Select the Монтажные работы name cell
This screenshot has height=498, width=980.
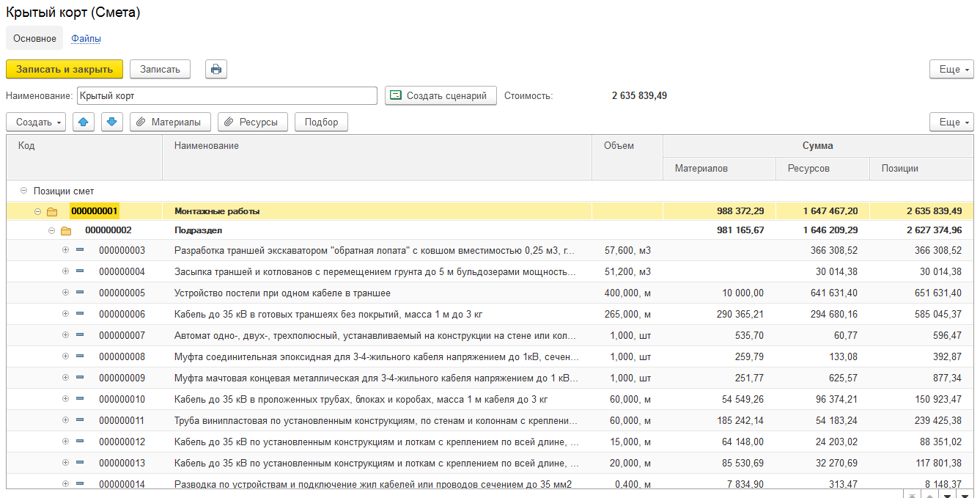coord(377,211)
